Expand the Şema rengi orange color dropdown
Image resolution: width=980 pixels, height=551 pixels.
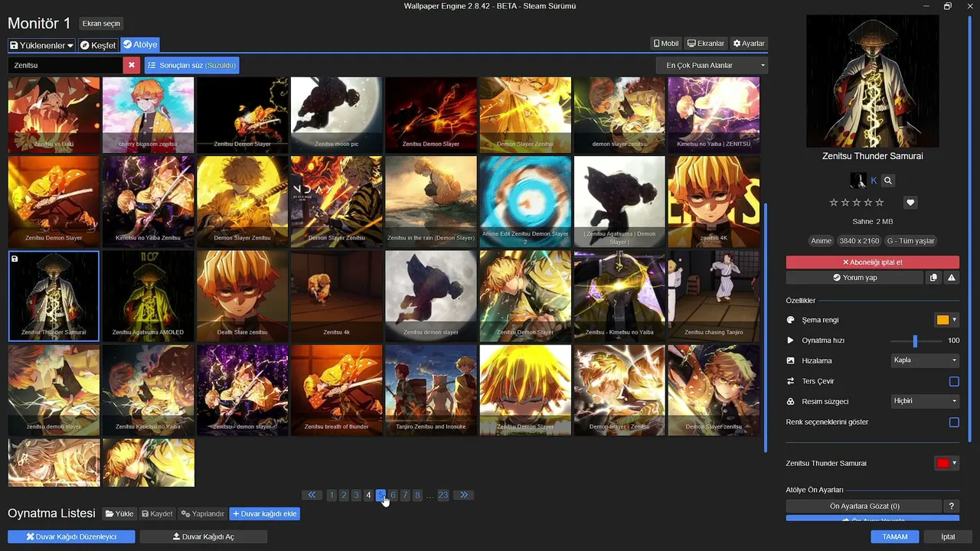(x=947, y=320)
